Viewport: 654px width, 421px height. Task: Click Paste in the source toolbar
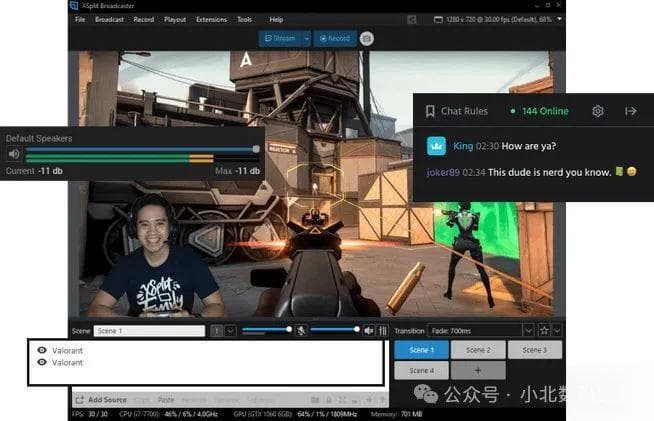coord(166,400)
